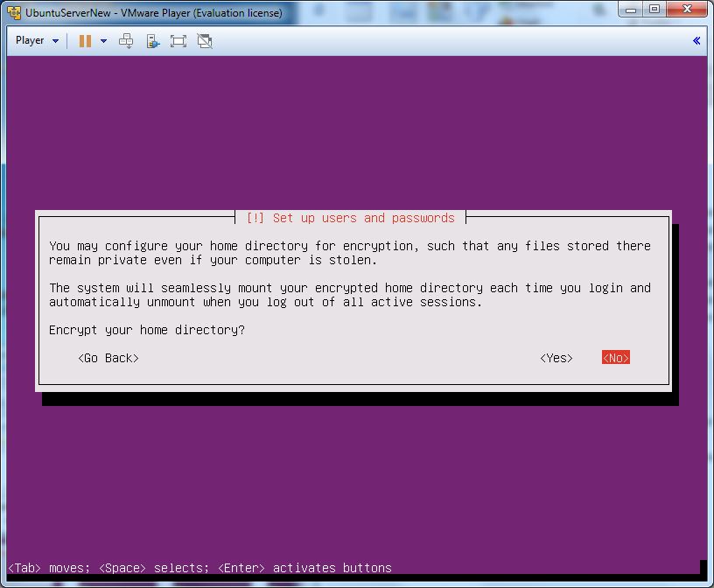The image size is (714, 588).
Task: Open the Player menu
Action: click(x=30, y=41)
